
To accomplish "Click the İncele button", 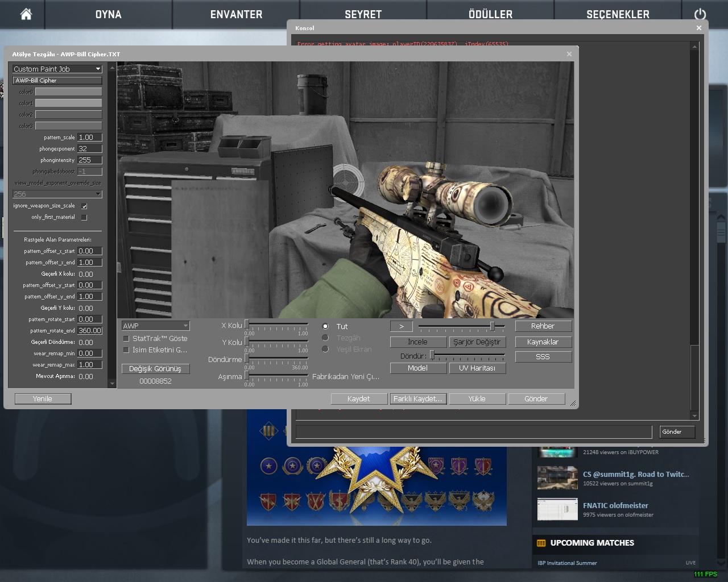I will tap(417, 342).
